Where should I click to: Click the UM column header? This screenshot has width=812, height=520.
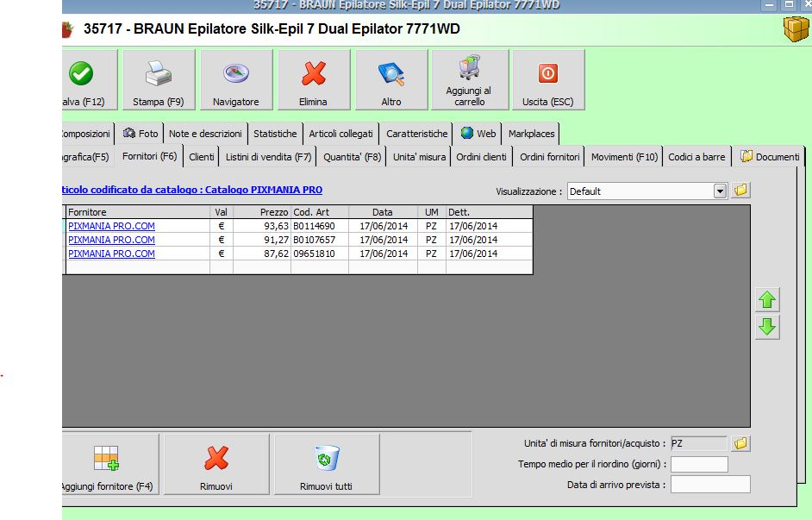pos(432,212)
